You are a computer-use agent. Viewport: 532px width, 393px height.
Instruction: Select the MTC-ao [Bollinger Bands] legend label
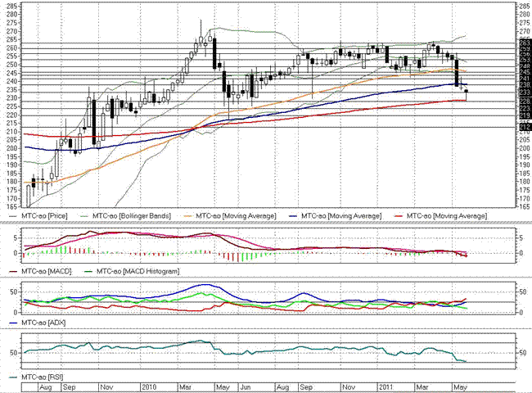[132, 216]
